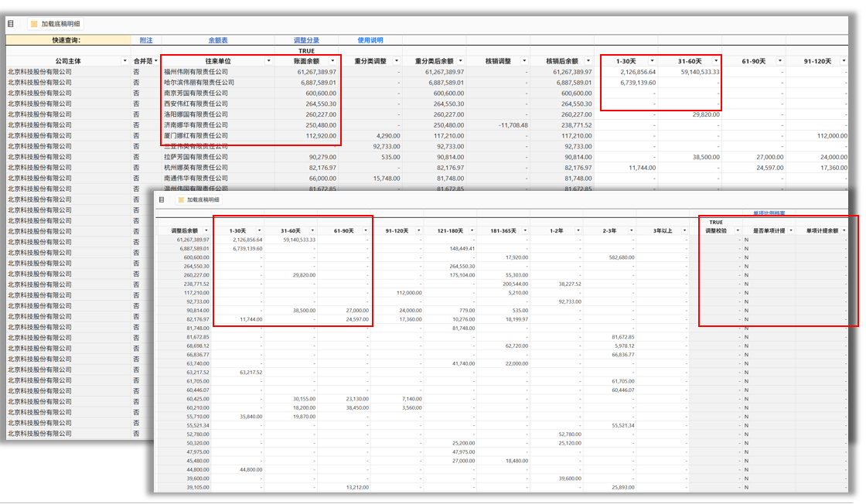Click 加载底稿明细 in the back window
Screen dimensions: 866x504
click(x=55, y=24)
